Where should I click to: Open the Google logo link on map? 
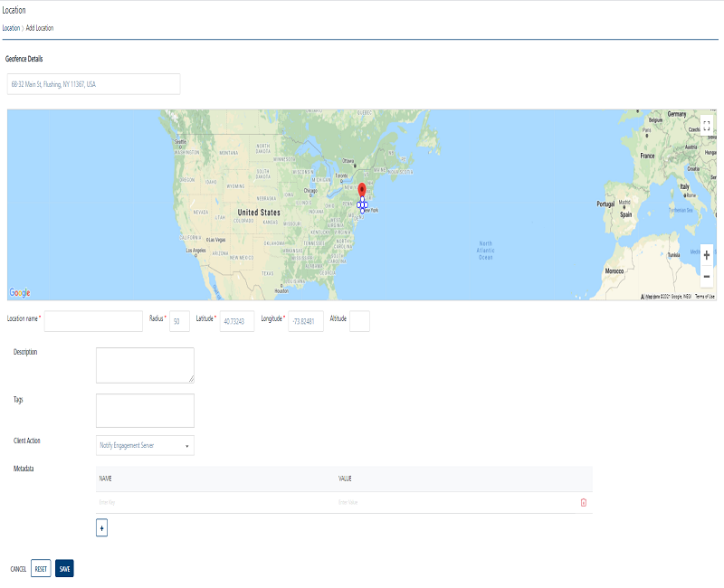pos(20,292)
